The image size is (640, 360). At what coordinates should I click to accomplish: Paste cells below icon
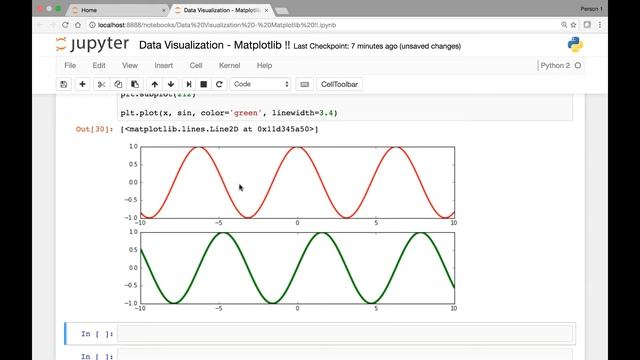(135, 84)
